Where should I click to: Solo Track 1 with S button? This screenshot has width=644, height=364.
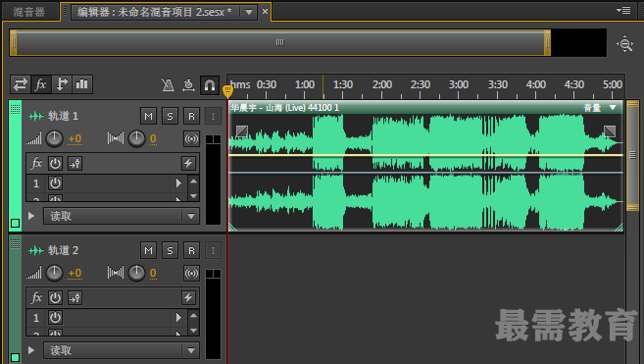[x=170, y=116]
